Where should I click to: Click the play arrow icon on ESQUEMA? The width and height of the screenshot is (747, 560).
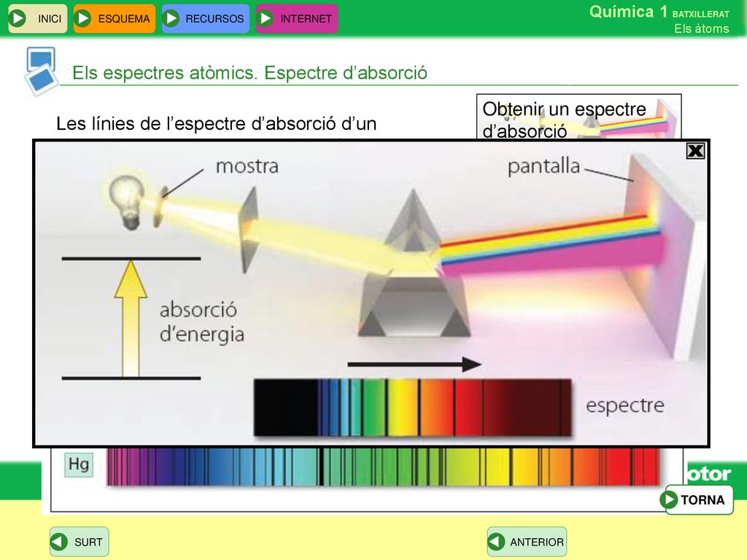tap(83, 18)
